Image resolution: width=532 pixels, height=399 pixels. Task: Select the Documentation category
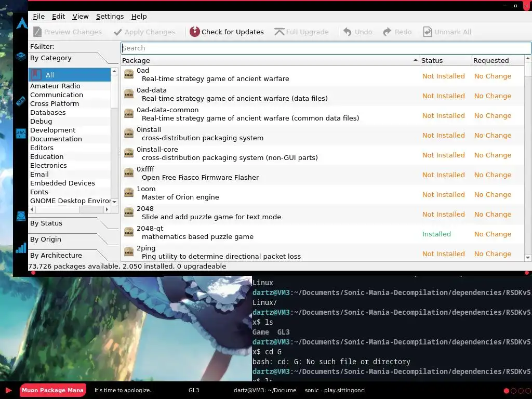tap(70, 139)
